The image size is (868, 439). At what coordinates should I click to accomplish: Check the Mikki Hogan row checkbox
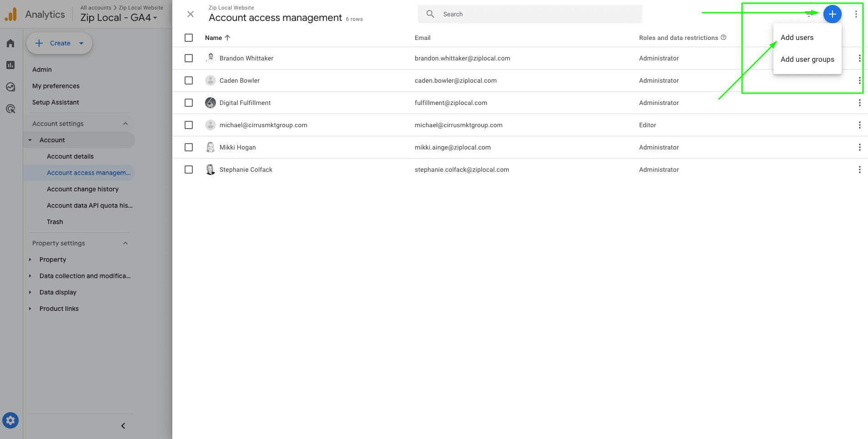pyautogui.click(x=189, y=147)
